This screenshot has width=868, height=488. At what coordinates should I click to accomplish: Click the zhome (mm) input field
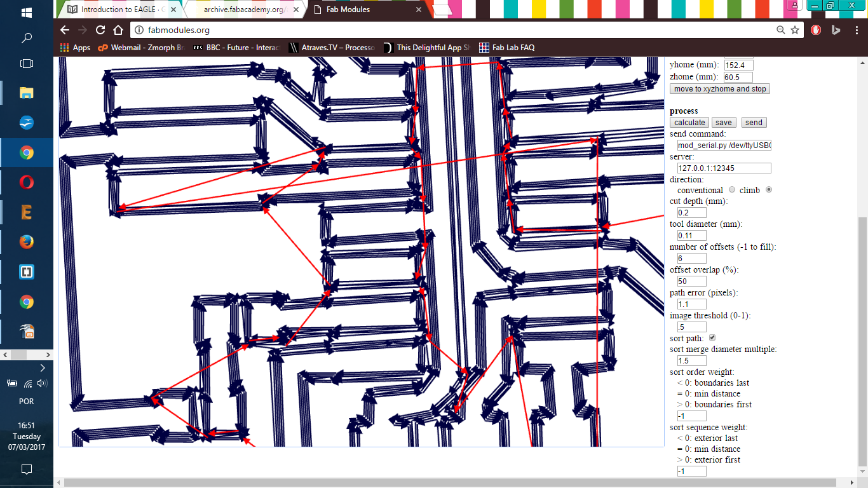point(738,77)
